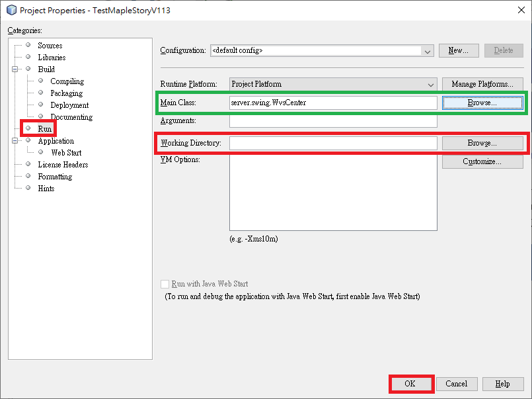Open the Configuration dropdown
532x399 pixels.
(322, 50)
